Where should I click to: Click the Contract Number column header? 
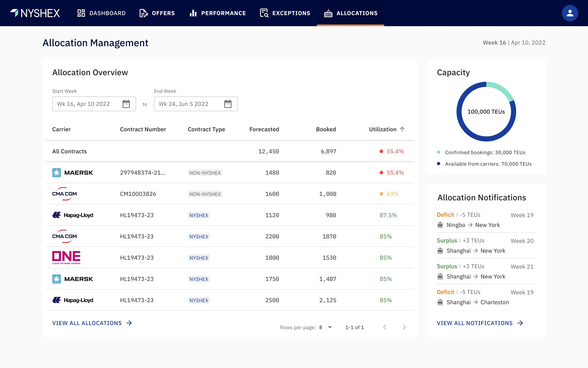[143, 129]
